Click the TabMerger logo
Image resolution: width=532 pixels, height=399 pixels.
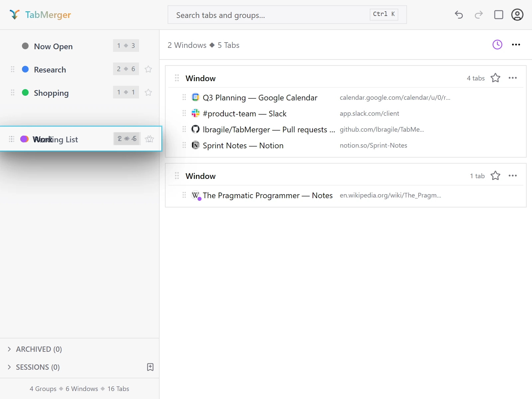coord(40,15)
